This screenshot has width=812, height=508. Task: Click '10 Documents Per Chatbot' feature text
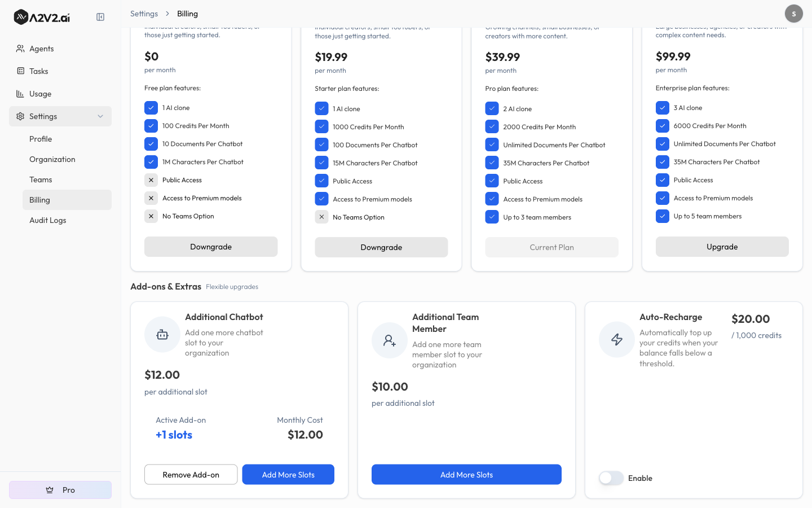point(202,144)
